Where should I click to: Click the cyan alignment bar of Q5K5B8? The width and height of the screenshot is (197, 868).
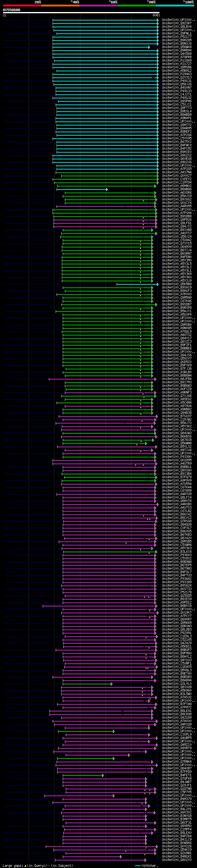pos(137,285)
